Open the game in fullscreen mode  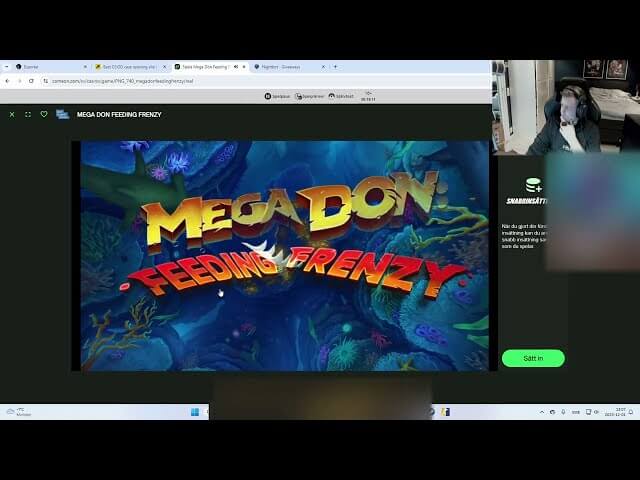[28, 115]
